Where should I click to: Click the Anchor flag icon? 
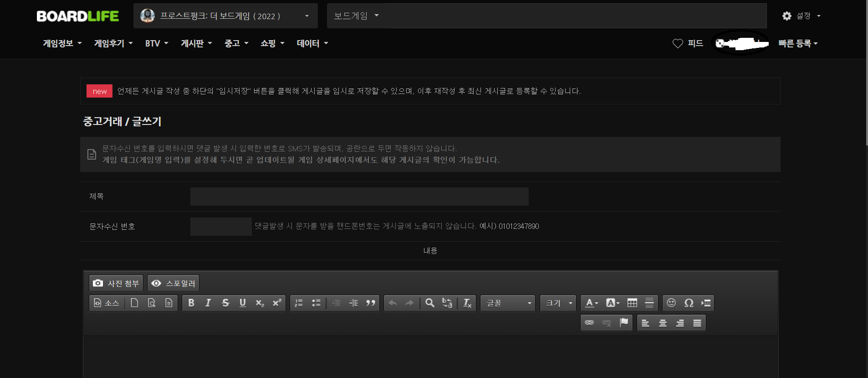[624, 323]
